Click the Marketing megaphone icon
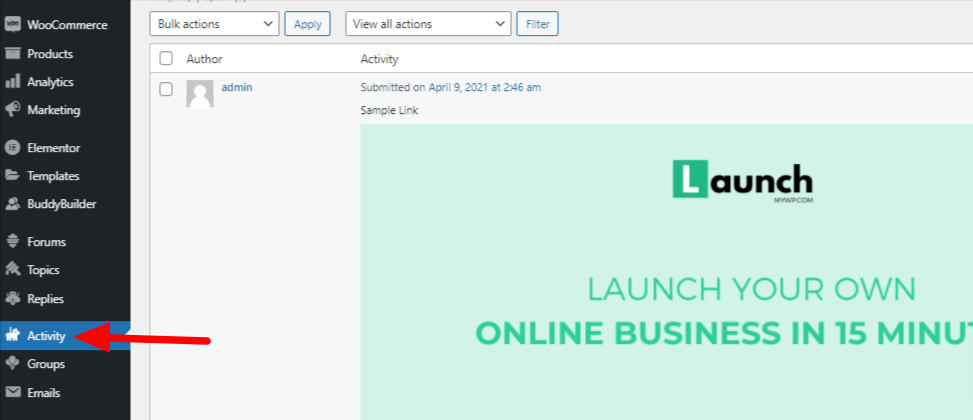973x420 pixels. pyautogui.click(x=12, y=110)
